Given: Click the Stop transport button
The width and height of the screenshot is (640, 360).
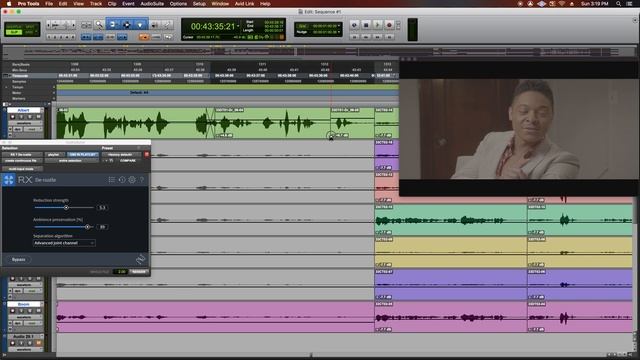Looking at the screenshot, I should click(366, 25).
